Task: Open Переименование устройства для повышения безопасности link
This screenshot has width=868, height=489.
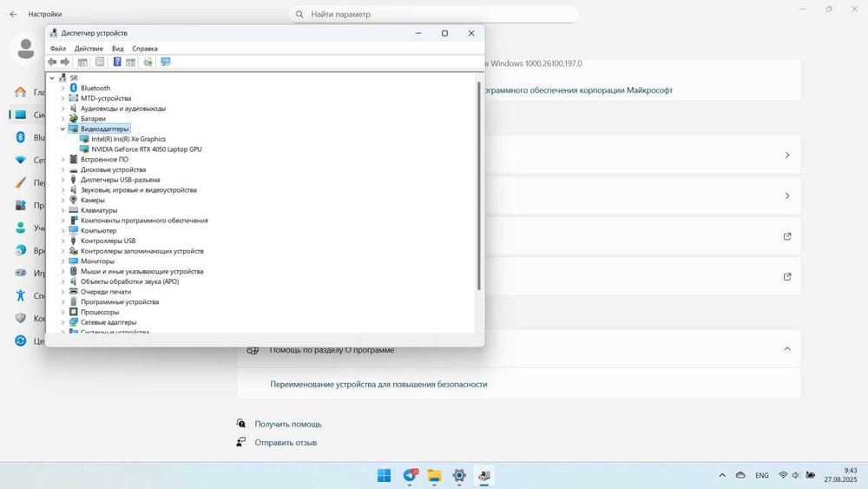Action: tap(378, 384)
